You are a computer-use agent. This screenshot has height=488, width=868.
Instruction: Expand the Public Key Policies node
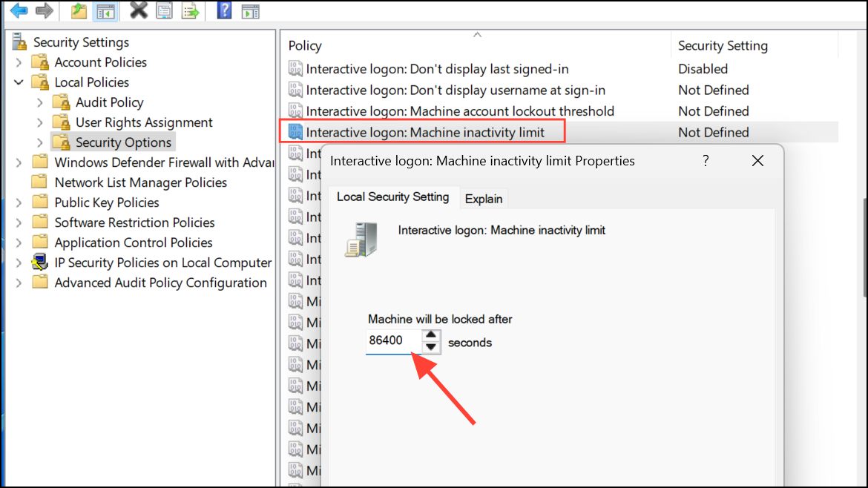19,202
